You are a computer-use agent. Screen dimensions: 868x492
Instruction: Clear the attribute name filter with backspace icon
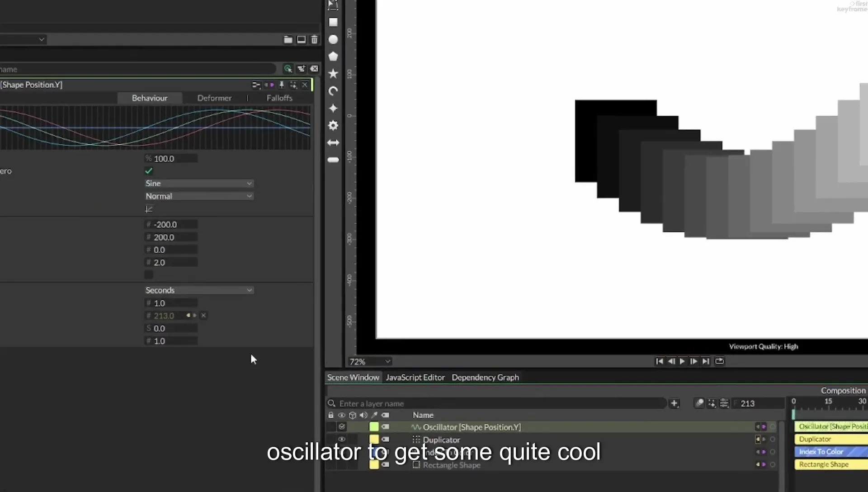(314, 69)
